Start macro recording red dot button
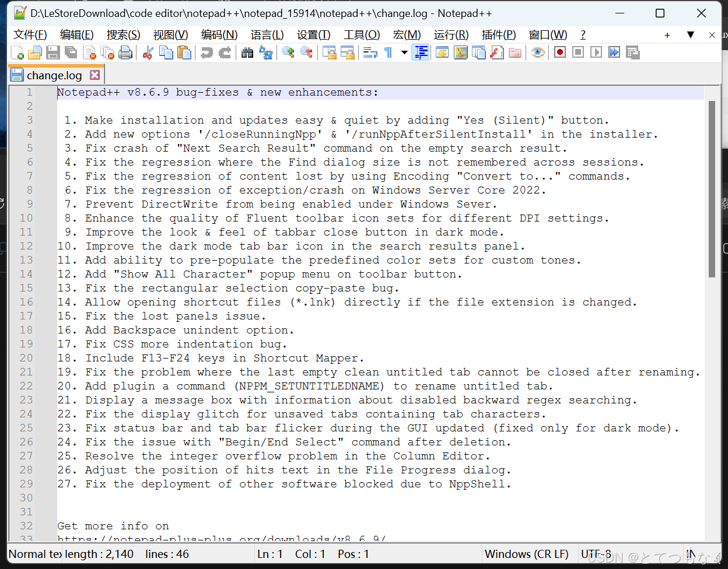Screen dimensions: 728x569 (560, 53)
